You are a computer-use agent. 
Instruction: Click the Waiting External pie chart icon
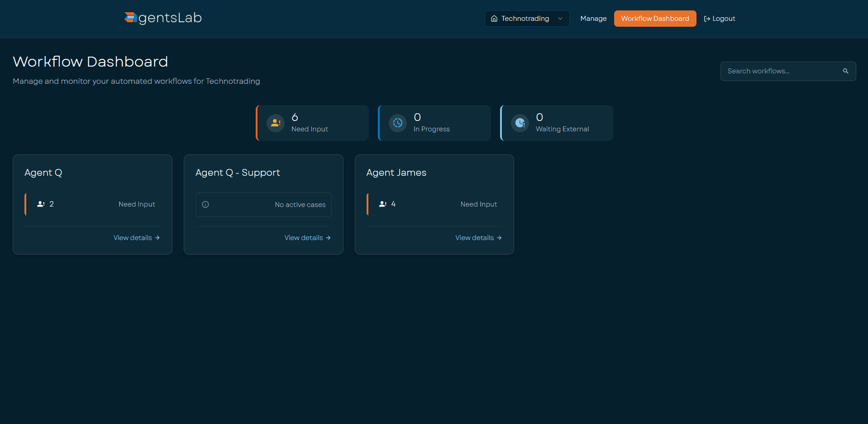[x=520, y=123]
